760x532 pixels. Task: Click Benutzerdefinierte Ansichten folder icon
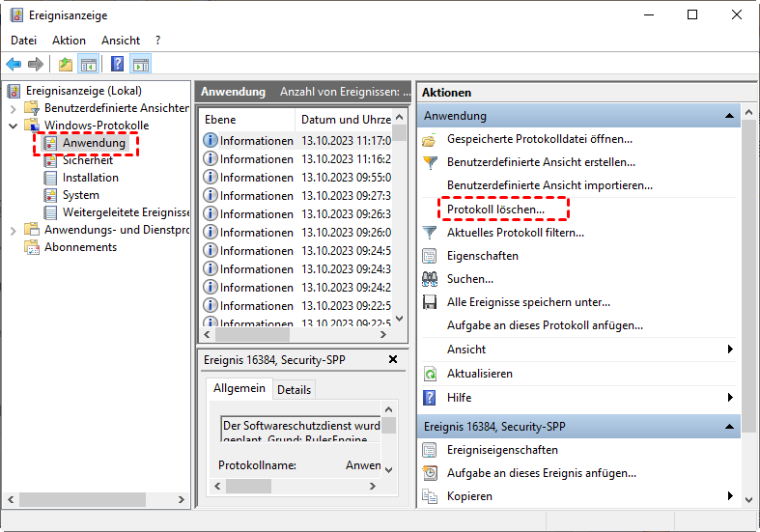click(x=32, y=107)
